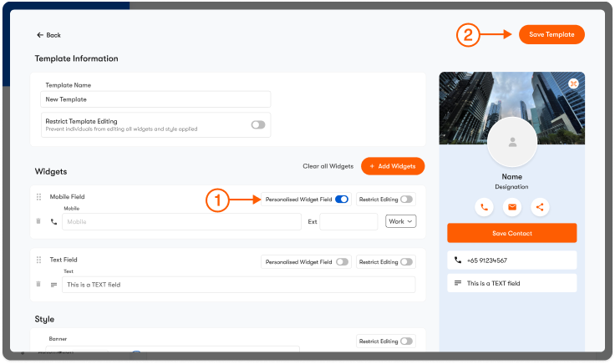Screen dimensions: 615x364
Task: Click the email icon on card preview
Action: point(512,207)
